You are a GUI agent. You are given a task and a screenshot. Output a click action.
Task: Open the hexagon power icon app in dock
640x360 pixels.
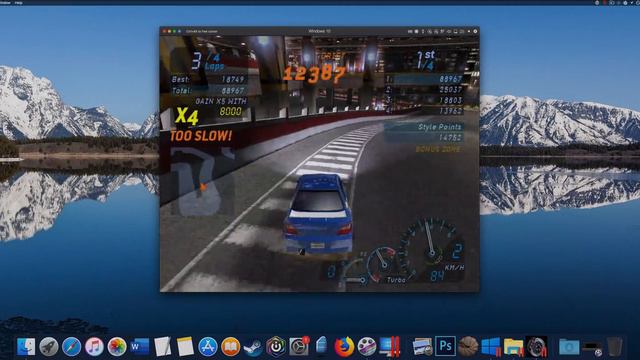click(276, 347)
